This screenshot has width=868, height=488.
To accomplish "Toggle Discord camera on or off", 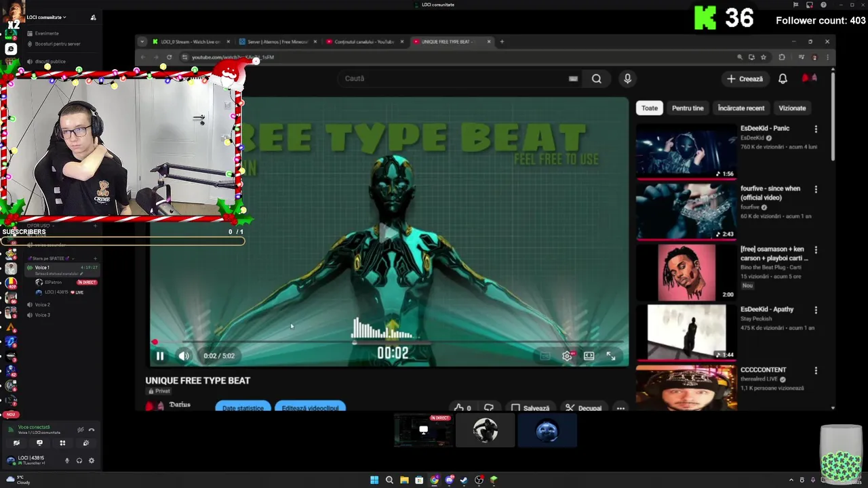I will [16, 443].
